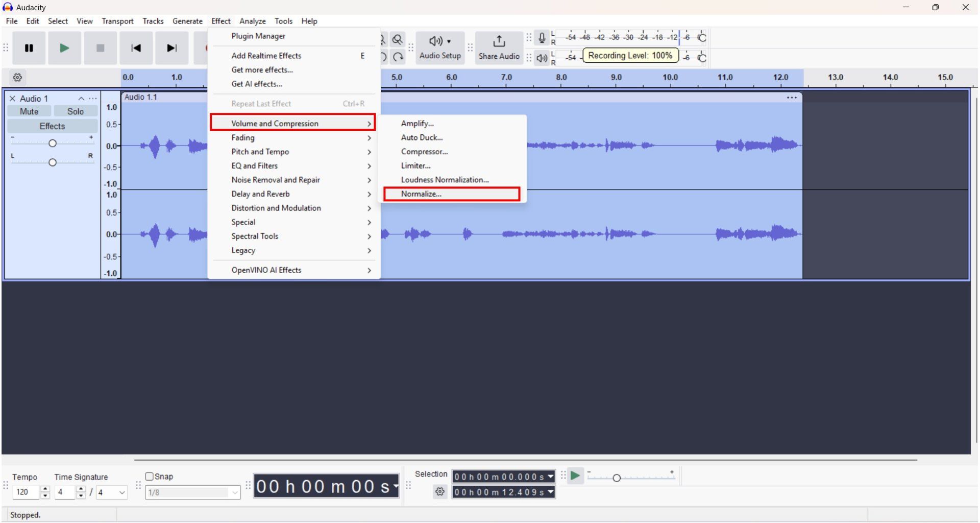
Task: Open the Analyze menu
Action: pyautogui.click(x=252, y=21)
